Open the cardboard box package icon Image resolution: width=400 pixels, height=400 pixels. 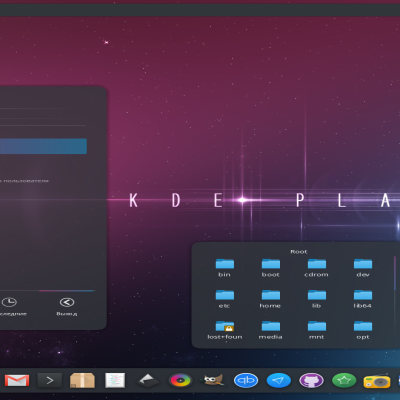click(82, 380)
